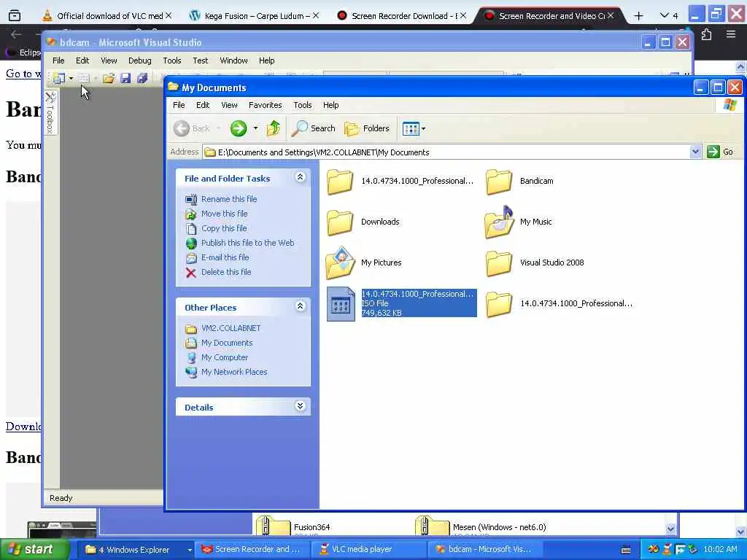Click Move this file

point(224,214)
